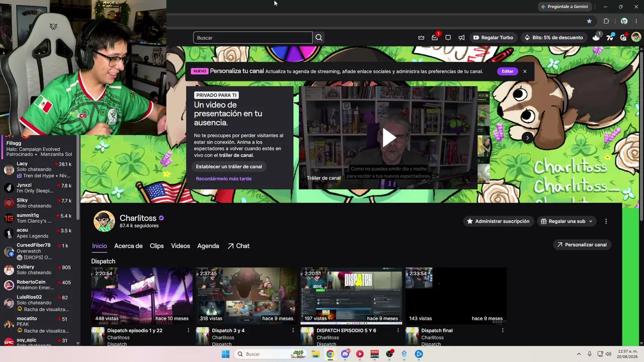Open the Dispatch final video thumbnail
The height and width of the screenshot is (362, 644).
[456, 296]
